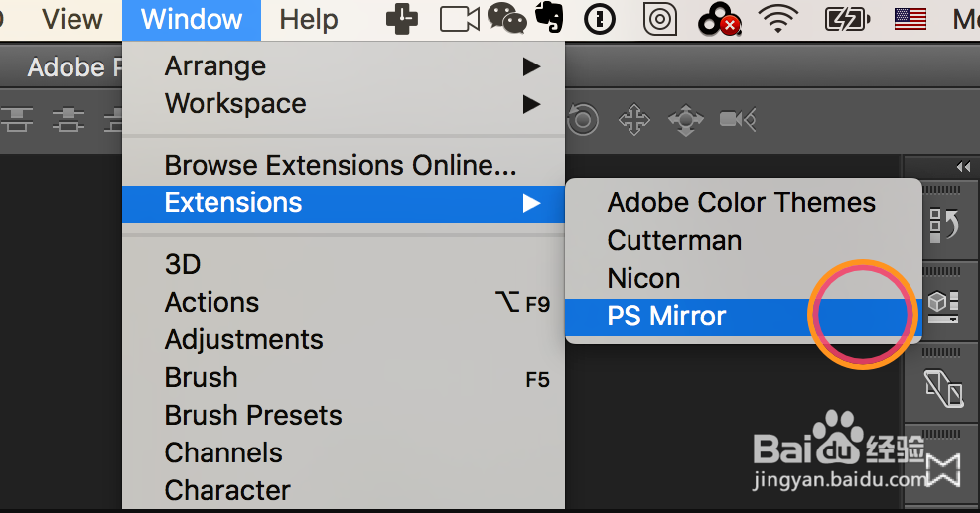Expand the Workspace submenu
Screen dimensions: 980x513
tap(344, 104)
